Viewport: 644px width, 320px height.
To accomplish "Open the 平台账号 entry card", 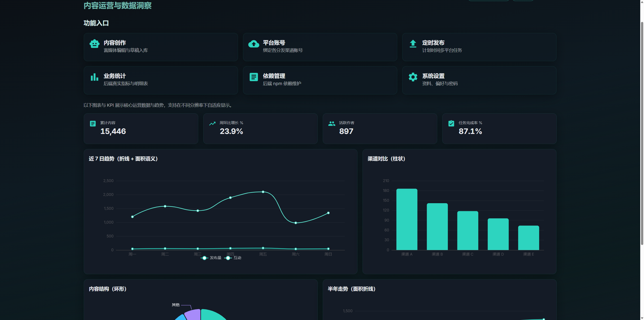I will (x=320, y=47).
